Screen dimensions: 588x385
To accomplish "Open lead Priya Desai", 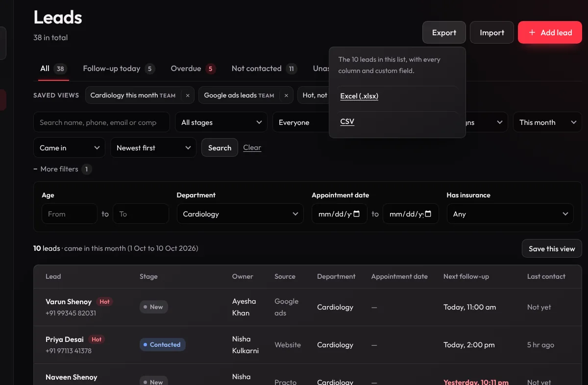I will click(x=65, y=339).
